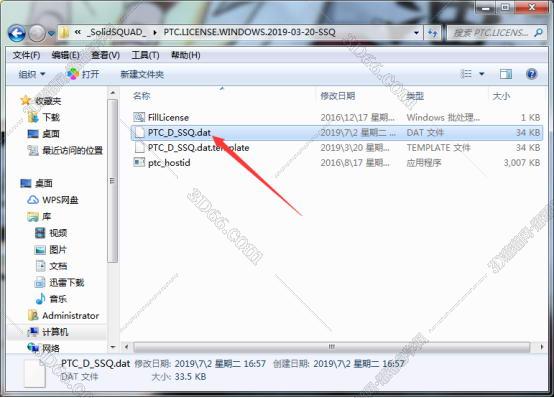
Task: Select the FillLicense batch file icon
Action: pos(139,117)
